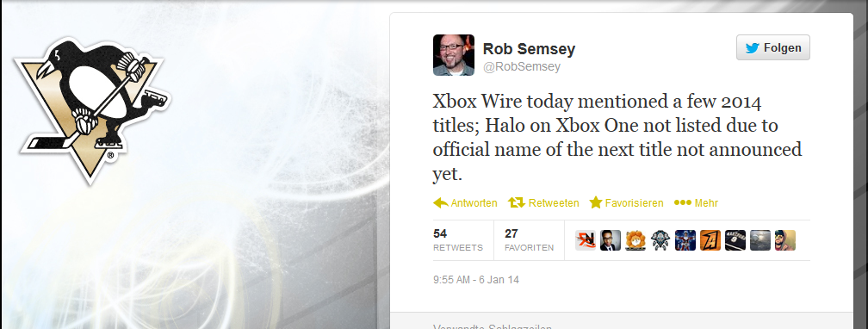Viewport: 868px width, 329px height.
Task: Open the grey robot mech avatar
Action: pos(660,240)
